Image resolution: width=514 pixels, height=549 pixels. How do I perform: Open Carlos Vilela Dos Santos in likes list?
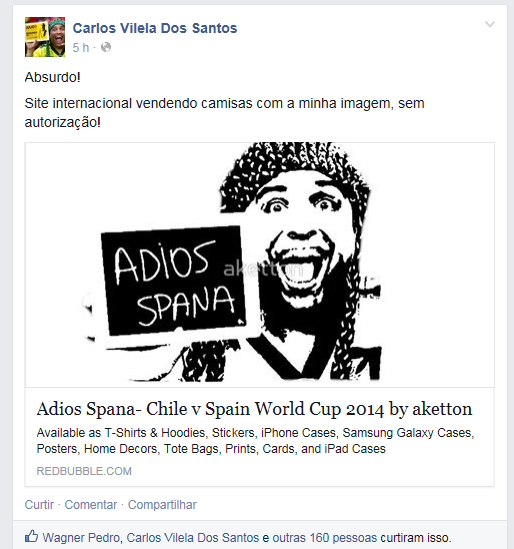coord(193,537)
